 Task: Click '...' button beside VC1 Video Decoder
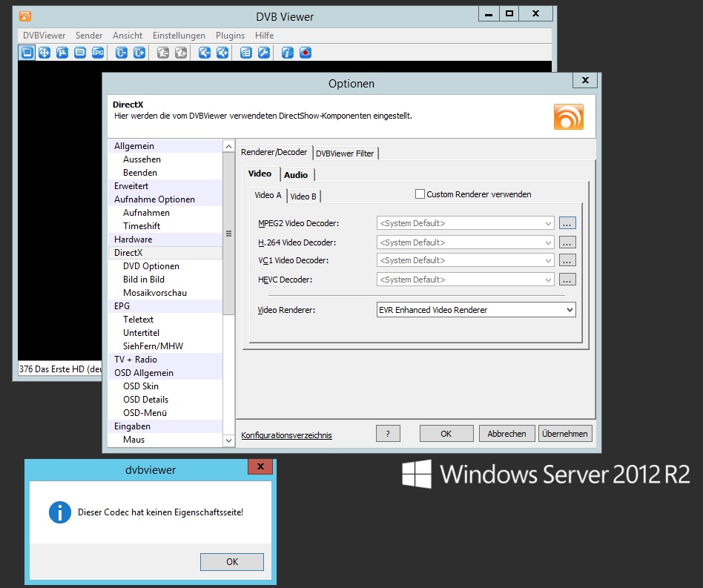click(x=567, y=260)
